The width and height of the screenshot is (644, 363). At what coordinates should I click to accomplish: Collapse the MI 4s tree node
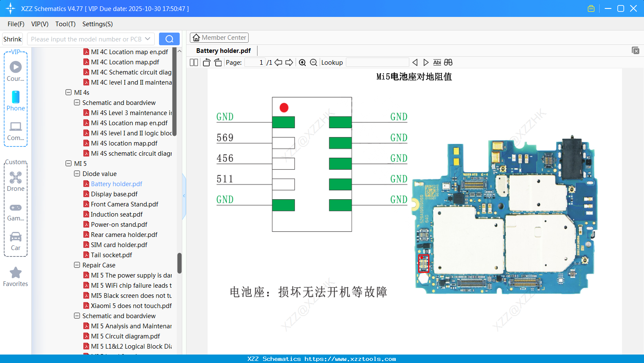click(69, 92)
